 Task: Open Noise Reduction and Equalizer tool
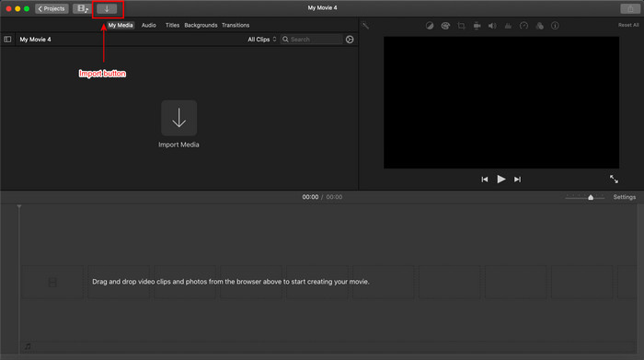[508, 26]
